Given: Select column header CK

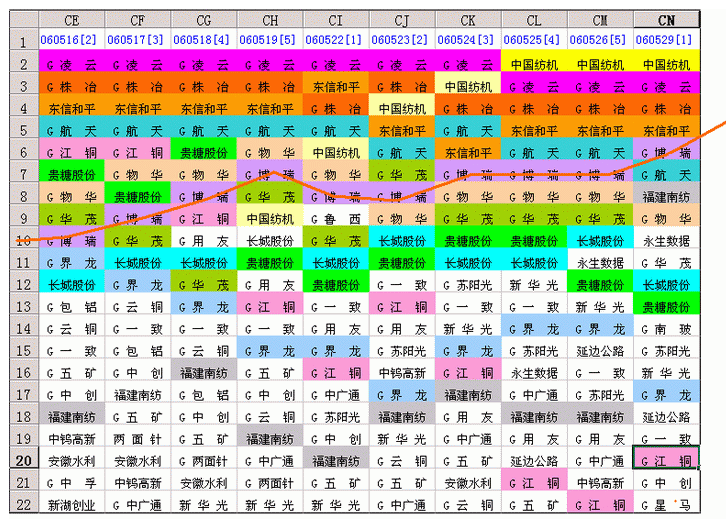Looking at the screenshot, I should (x=468, y=20).
